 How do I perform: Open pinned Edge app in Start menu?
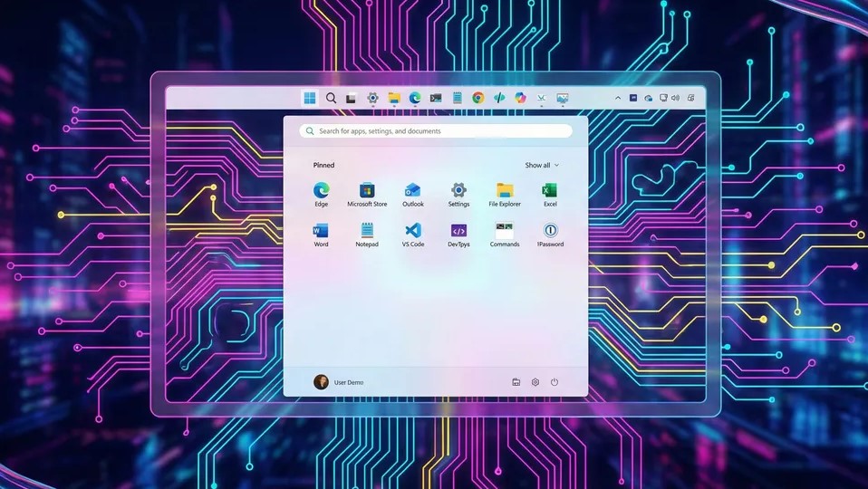321,195
